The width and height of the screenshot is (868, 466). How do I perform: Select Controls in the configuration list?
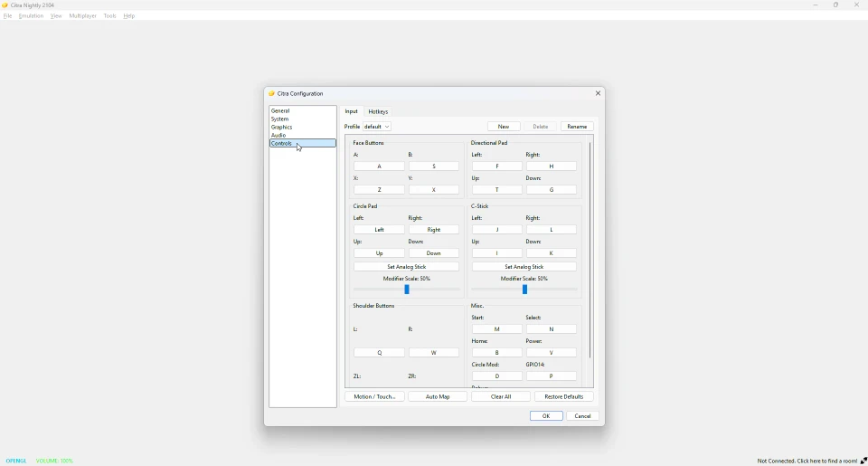tap(303, 143)
